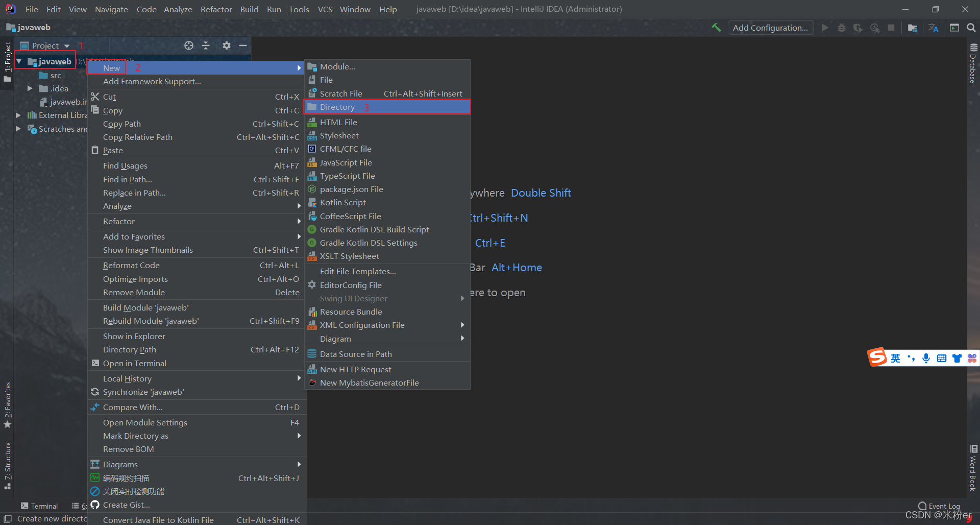Click the Profiler run icon
980x525 pixels.
click(x=875, y=28)
